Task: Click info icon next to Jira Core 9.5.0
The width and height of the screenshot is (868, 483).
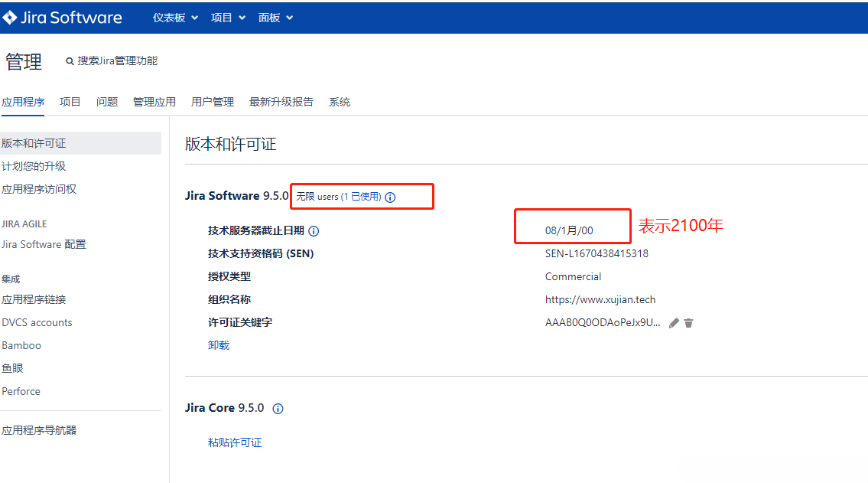Action: 278,409
